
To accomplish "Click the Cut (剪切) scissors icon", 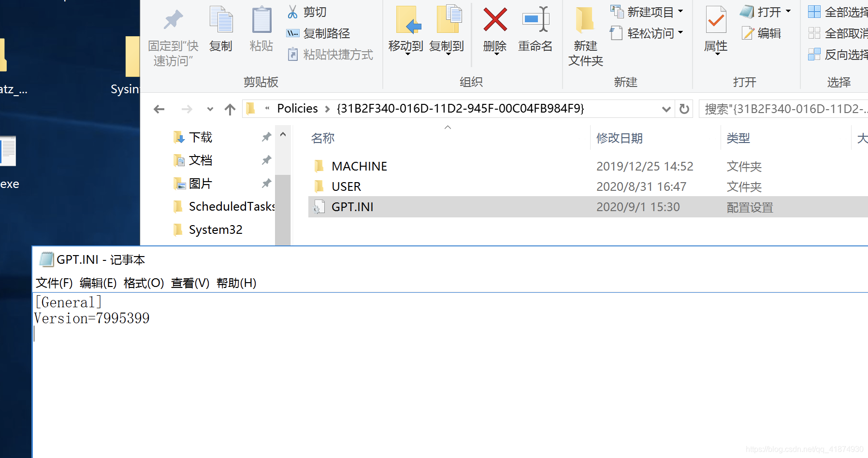I will (x=292, y=12).
